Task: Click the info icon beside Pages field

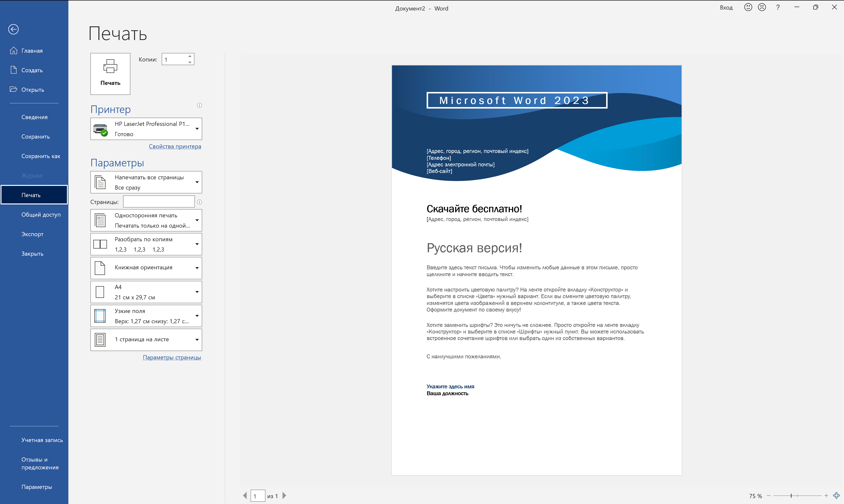Action: point(200,202)
